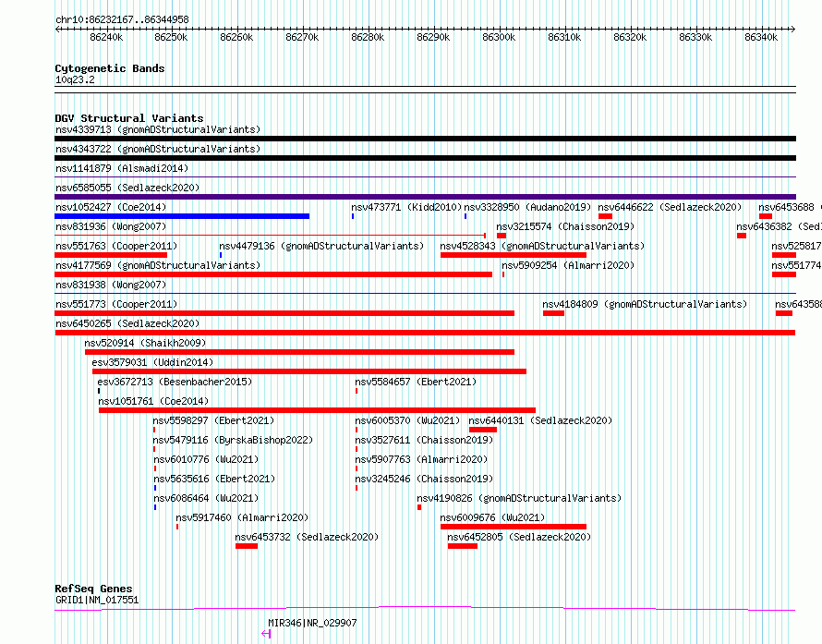Open nsv5635616 (Ebert2021) variant
Viewport: 822px width, 644px height.
pos(214,479)
